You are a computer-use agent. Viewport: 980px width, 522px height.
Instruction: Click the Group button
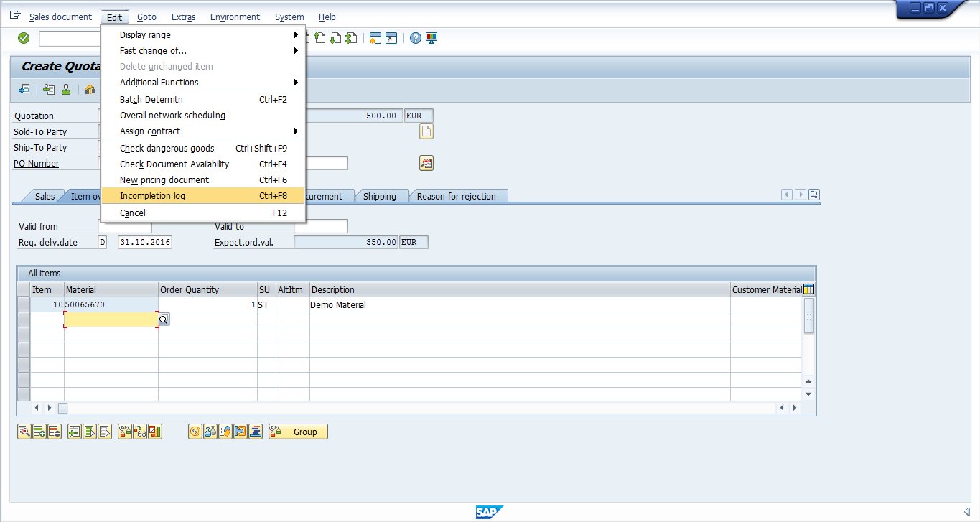tap(298, 432)
